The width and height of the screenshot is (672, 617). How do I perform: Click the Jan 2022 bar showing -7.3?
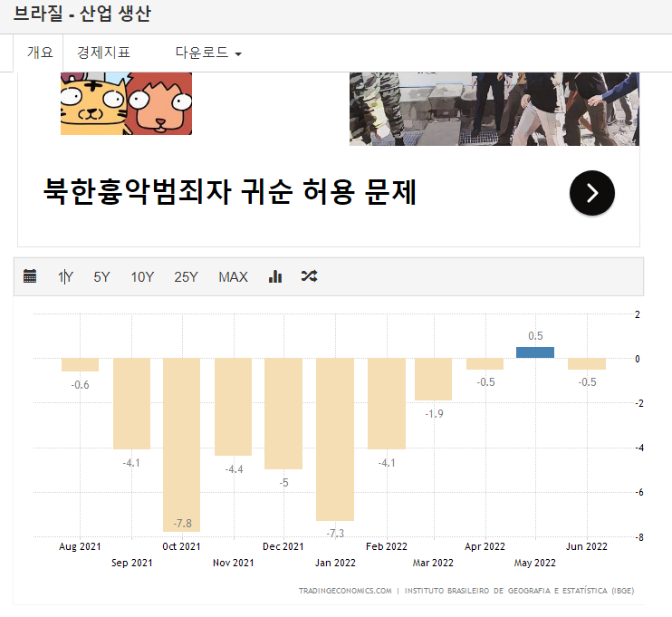tap(335, 439)
